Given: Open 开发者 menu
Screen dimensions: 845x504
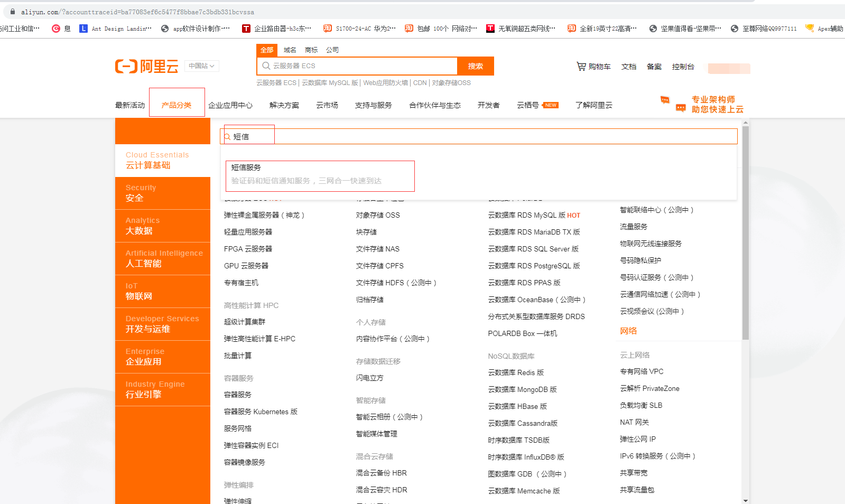Looking at the screenshot, I should [x=489, y=105].
